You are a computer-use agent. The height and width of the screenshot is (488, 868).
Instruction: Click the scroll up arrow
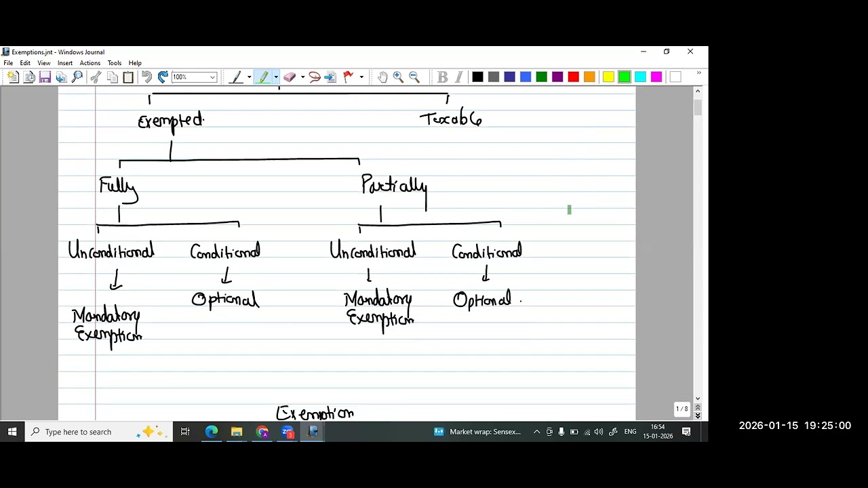[698, 91]
